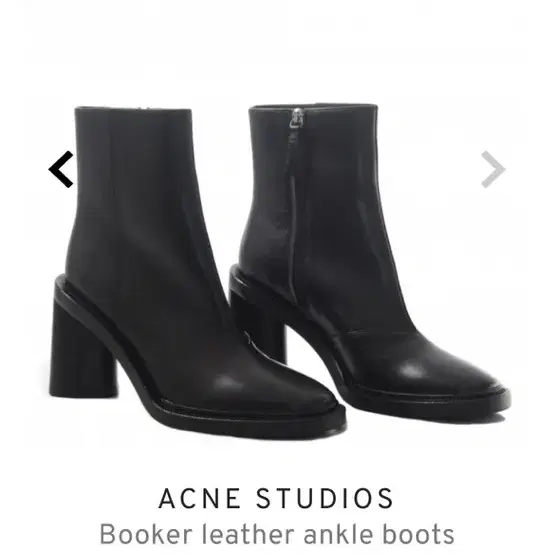Click the words ankle boots in title
This screenshot has height=555, width=555.
point(379,534)
